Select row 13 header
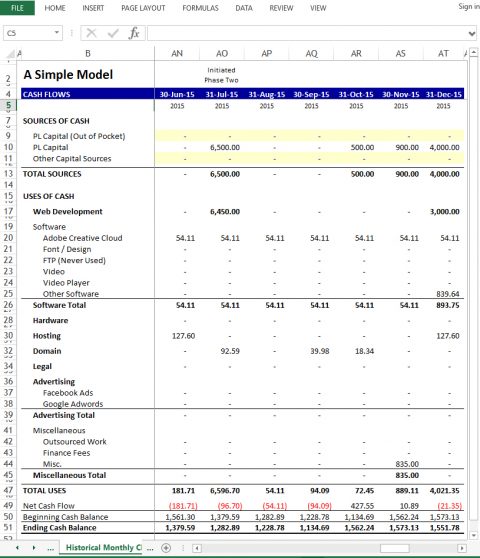Viewport: 480px width, 558px height. [9, 174]
